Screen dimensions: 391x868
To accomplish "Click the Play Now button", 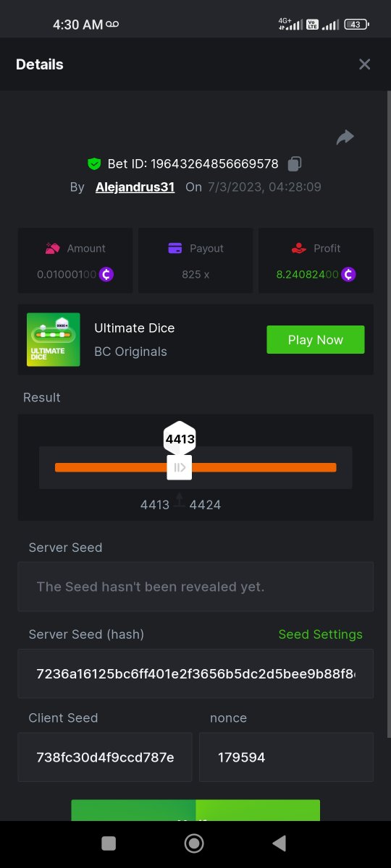I will [316, 340].
